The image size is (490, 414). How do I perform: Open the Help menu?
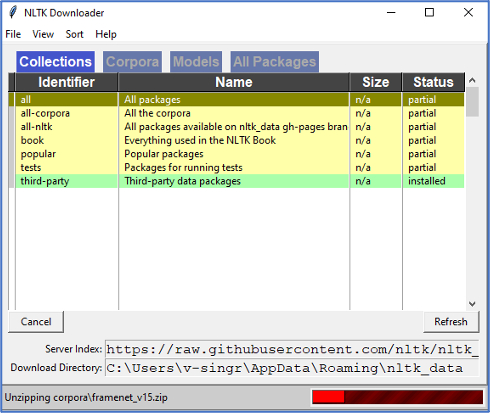106,34
